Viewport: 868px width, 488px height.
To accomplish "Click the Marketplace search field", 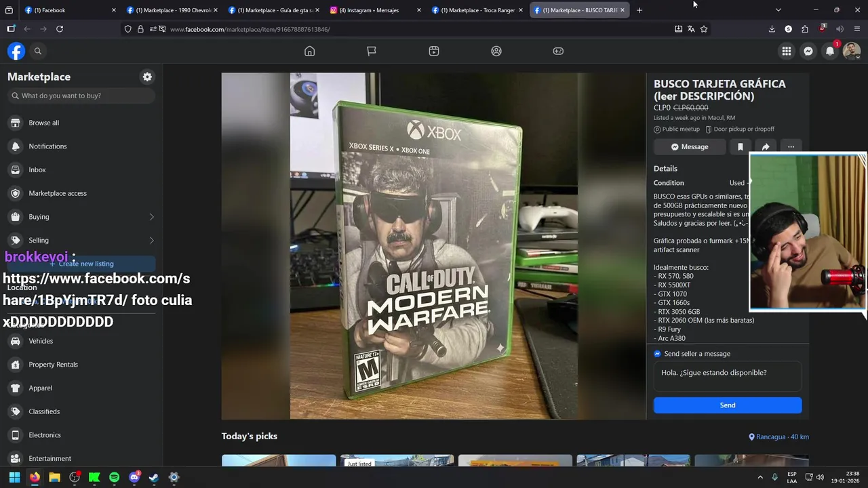I will click(81, 96).
